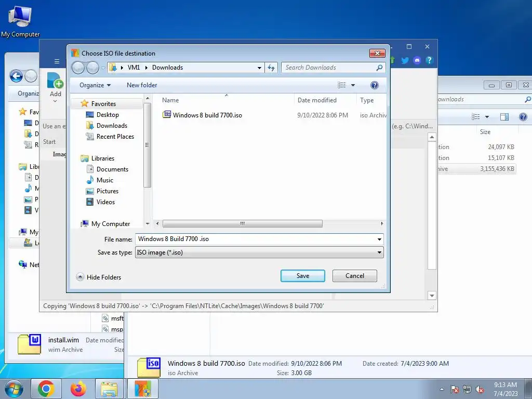532x399 pixels.
Task: Open the Organize menu in save dialog
Action: [95, 85]
